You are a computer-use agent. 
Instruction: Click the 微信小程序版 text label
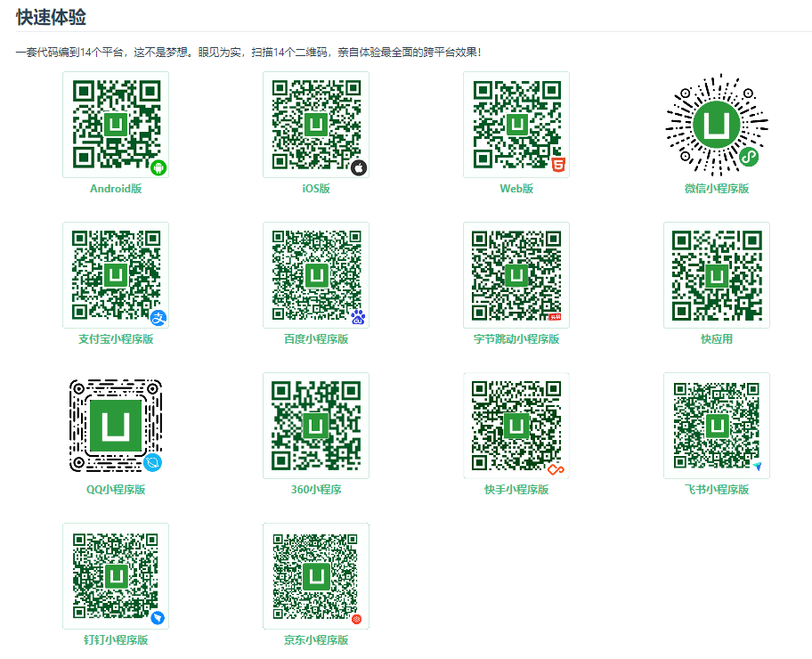pos(717,189)
